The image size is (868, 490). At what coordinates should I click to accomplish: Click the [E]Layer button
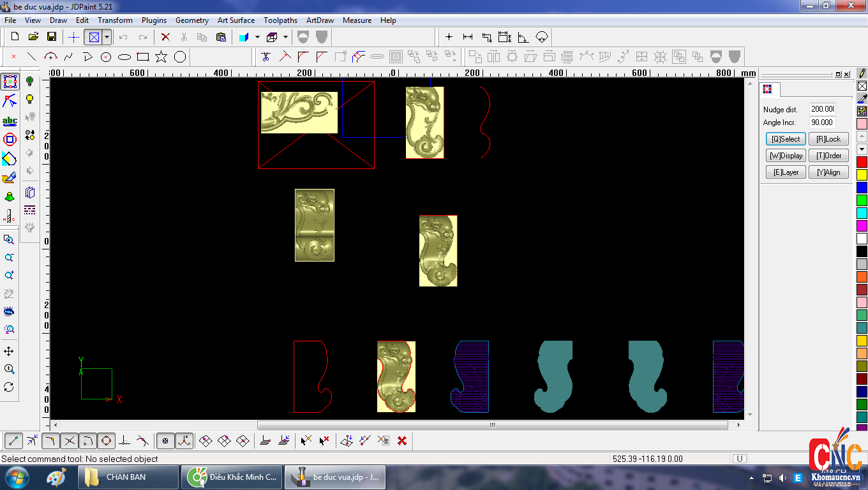786,172
